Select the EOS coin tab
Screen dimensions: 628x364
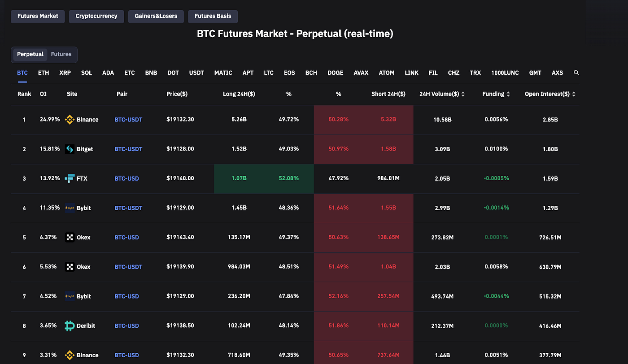289,73
